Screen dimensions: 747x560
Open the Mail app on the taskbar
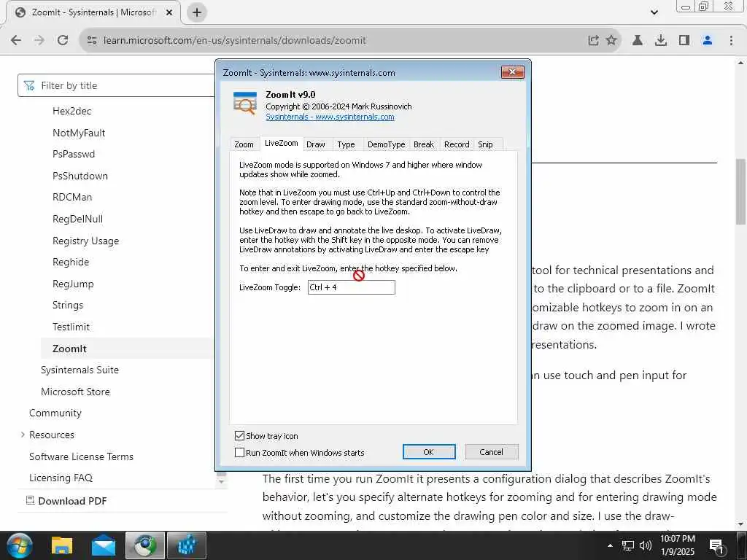coord(104,545)
